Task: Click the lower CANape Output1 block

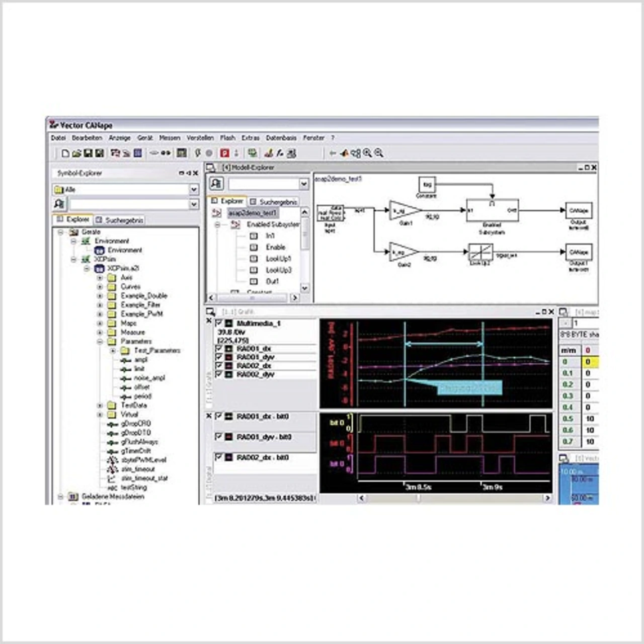Action: tap(579, 252)
